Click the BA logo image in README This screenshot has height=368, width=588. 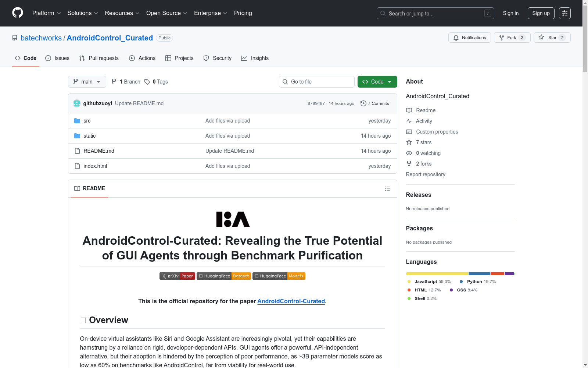click(233, 219)
